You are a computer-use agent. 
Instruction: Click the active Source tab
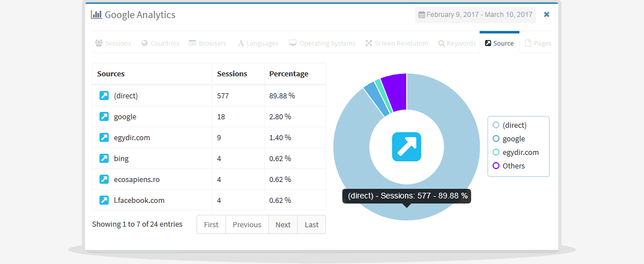(x=499, y=43)
